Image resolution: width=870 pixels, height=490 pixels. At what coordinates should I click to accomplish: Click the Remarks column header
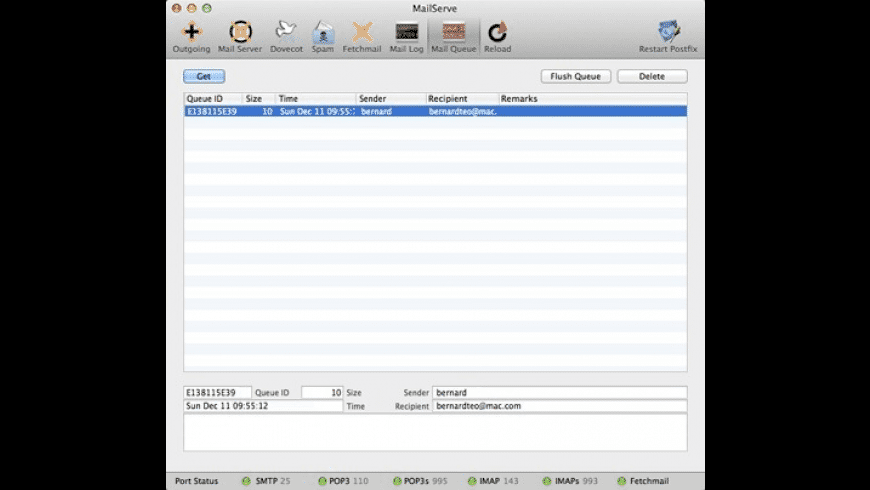[593, 99]
